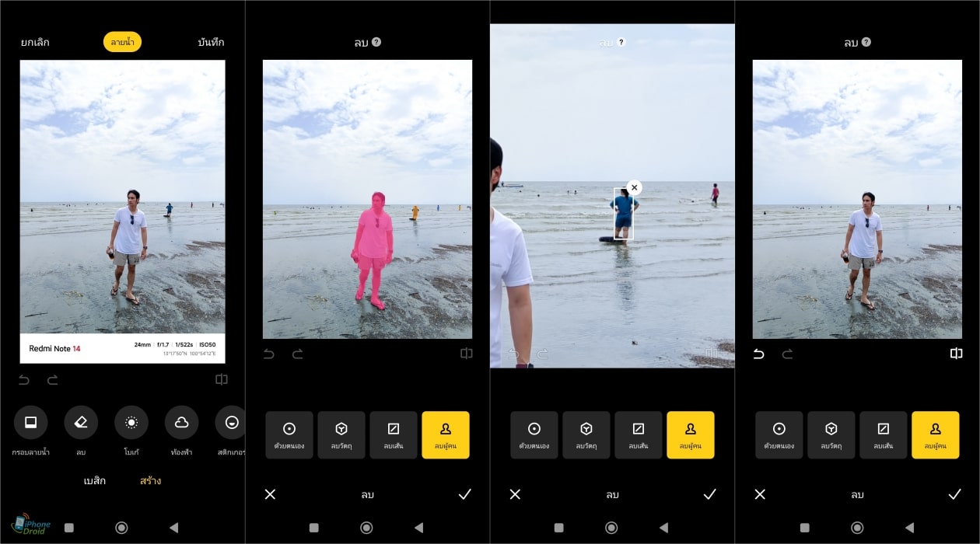The height and width of the screenshot is (544, 980).
Task: Tap Android recents square on the result screen
Action: click(804, 528)
